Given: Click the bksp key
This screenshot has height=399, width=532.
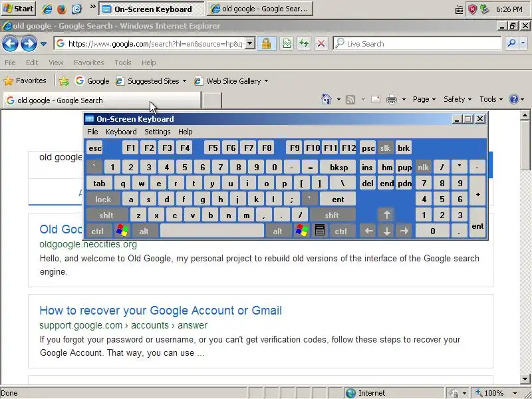Looking at the screenshot, I should coord(338,168).
